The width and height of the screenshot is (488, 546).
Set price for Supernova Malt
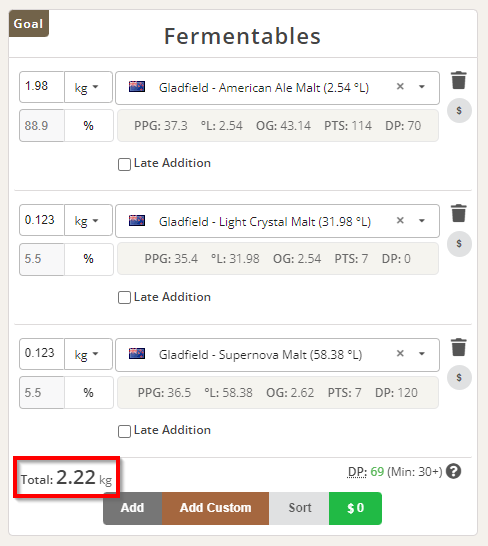(x=459, y=377)
